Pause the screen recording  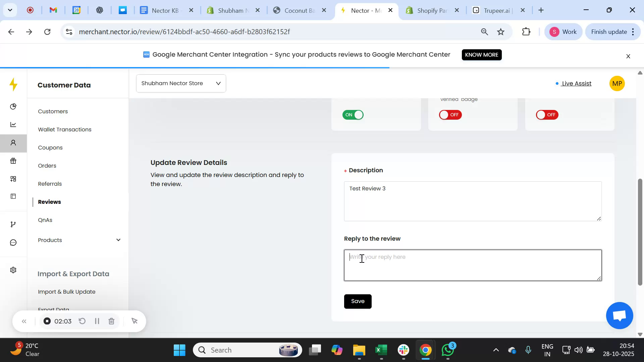point(97,321)
